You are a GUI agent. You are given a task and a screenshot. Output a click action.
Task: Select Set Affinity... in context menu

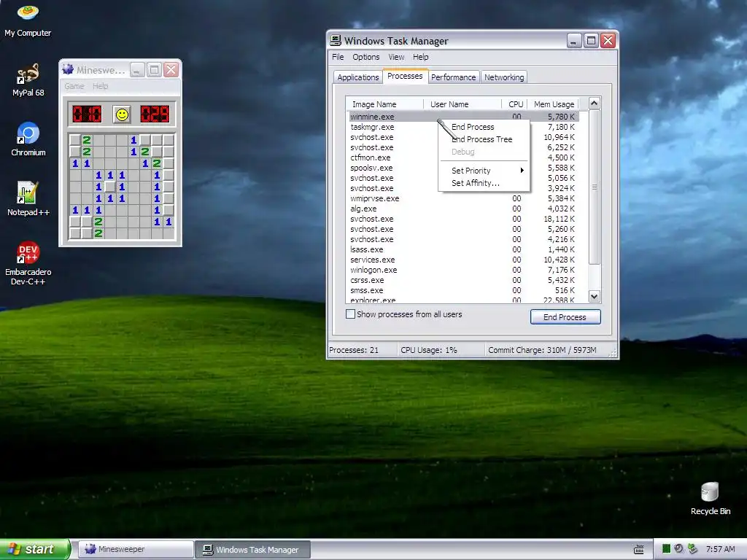click(483, 183)
